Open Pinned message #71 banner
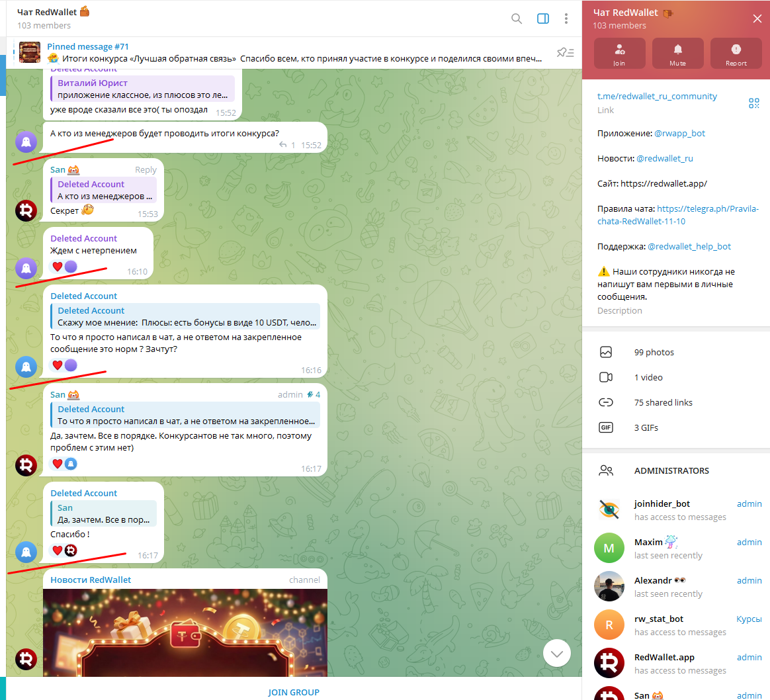Viewport: 770px width, 700px height. click(x=284, y=53)
